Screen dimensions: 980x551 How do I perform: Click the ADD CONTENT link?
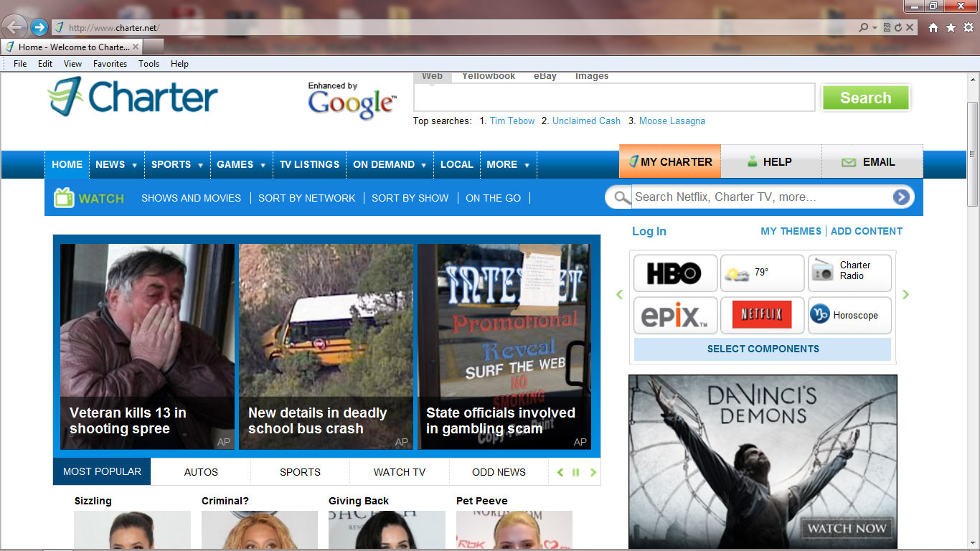(867, 231)
